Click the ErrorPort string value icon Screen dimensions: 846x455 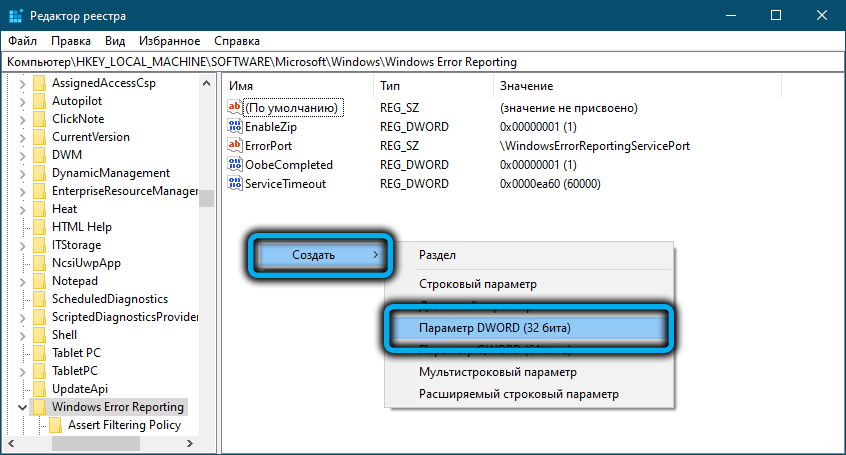[236, 146]
